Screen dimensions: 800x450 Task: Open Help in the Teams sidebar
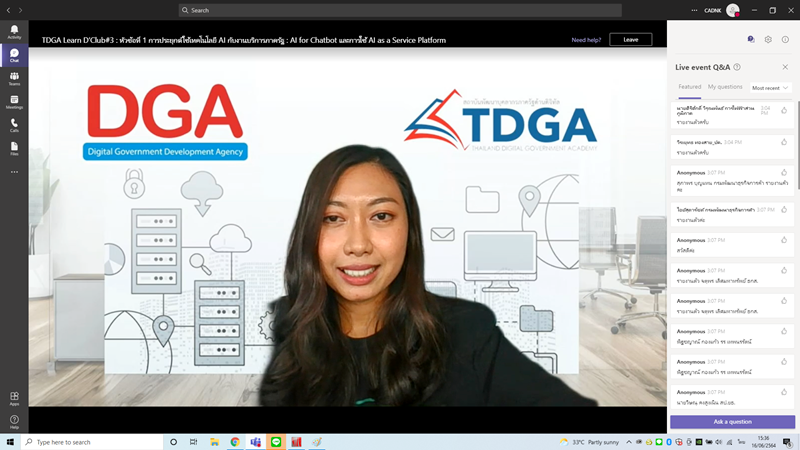14,422
